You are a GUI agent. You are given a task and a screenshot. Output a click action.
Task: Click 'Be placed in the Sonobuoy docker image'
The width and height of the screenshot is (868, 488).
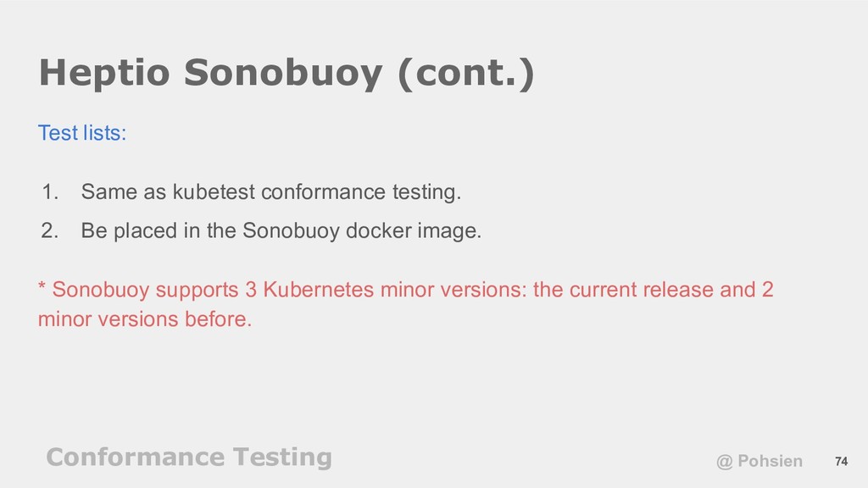pos(281,230)
